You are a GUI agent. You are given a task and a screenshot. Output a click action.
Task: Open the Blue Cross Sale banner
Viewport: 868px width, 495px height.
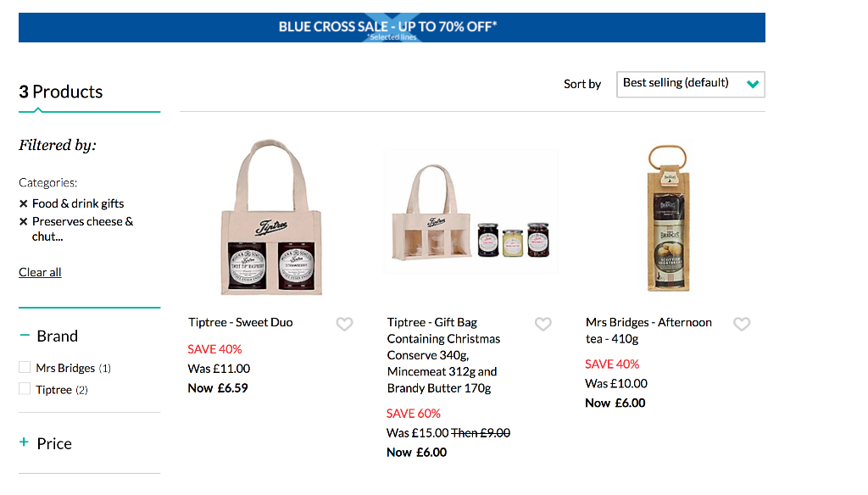392,28
